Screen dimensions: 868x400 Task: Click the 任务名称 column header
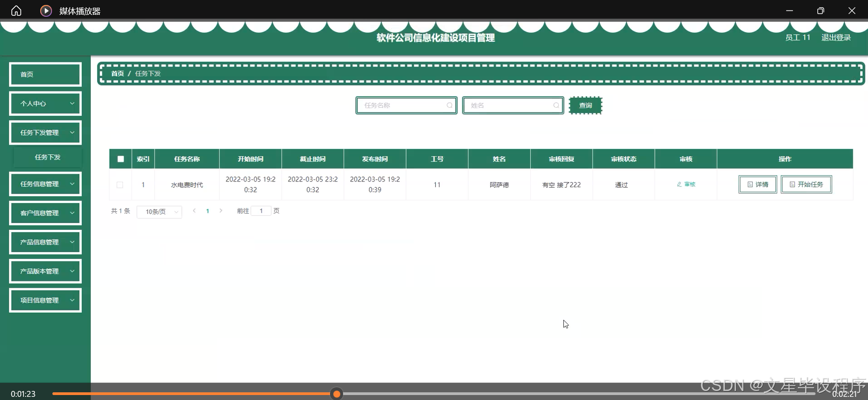tap(187, 159)
